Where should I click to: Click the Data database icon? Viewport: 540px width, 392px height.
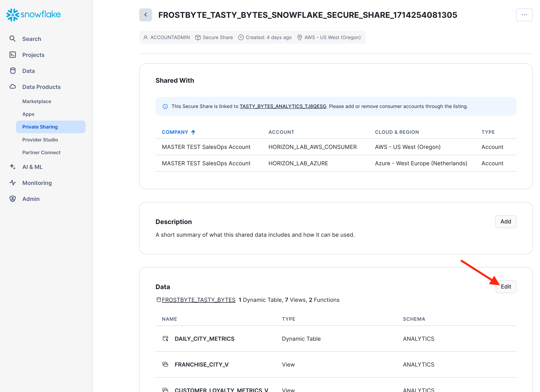coord(13,71)
